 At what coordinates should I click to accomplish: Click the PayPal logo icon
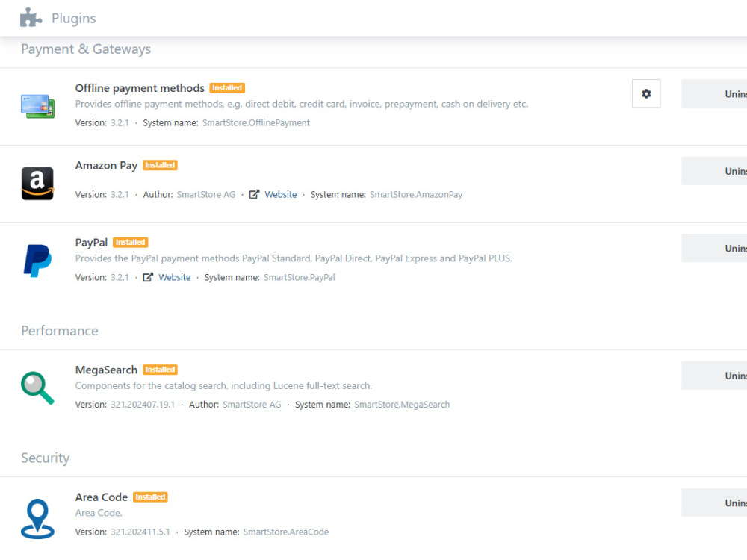click(37, 261)
